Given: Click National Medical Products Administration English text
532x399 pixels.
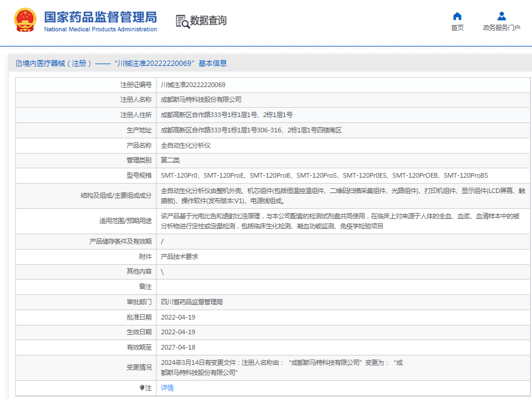Looking at the screenshot, I should [x=100, y=29].
